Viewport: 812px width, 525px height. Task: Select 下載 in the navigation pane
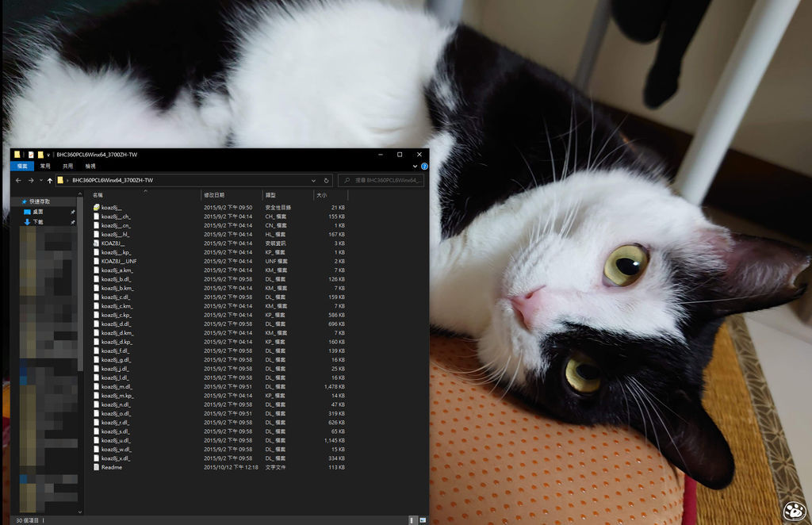[38, 222]
